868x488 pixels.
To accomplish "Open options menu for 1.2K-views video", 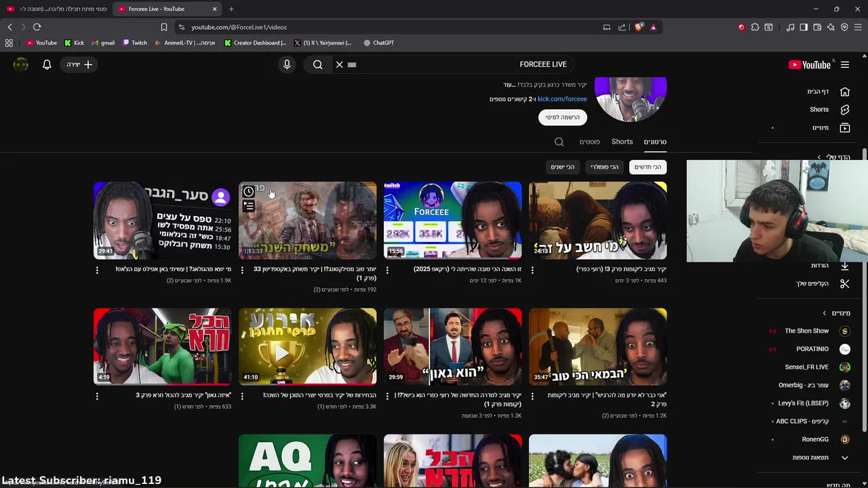I will (532, 396).
